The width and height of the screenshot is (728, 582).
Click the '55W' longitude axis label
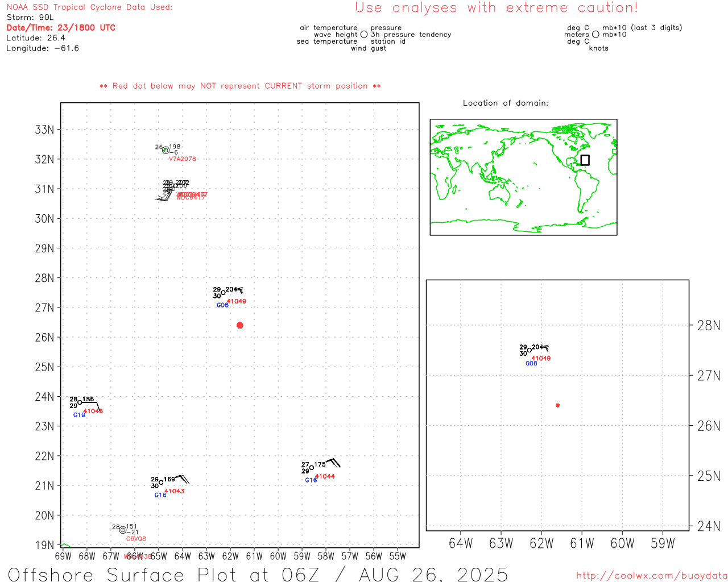coord(398,556)
